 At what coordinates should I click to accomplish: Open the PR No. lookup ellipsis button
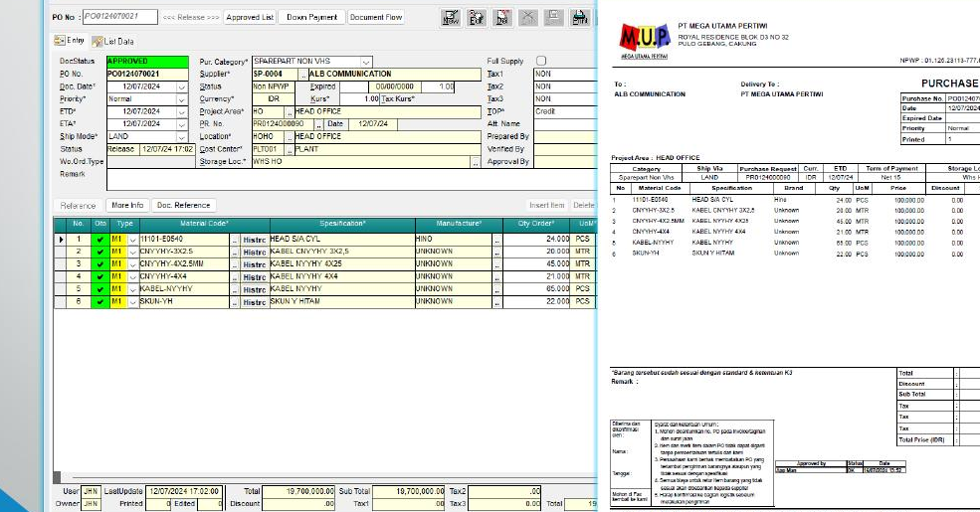(x=318, y=124)
